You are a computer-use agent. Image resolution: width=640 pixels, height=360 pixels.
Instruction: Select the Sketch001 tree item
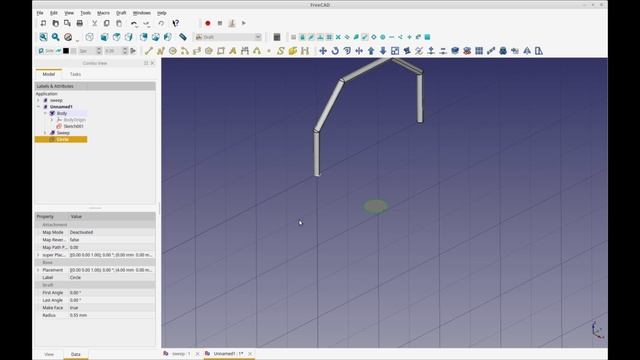pos(73,126)
